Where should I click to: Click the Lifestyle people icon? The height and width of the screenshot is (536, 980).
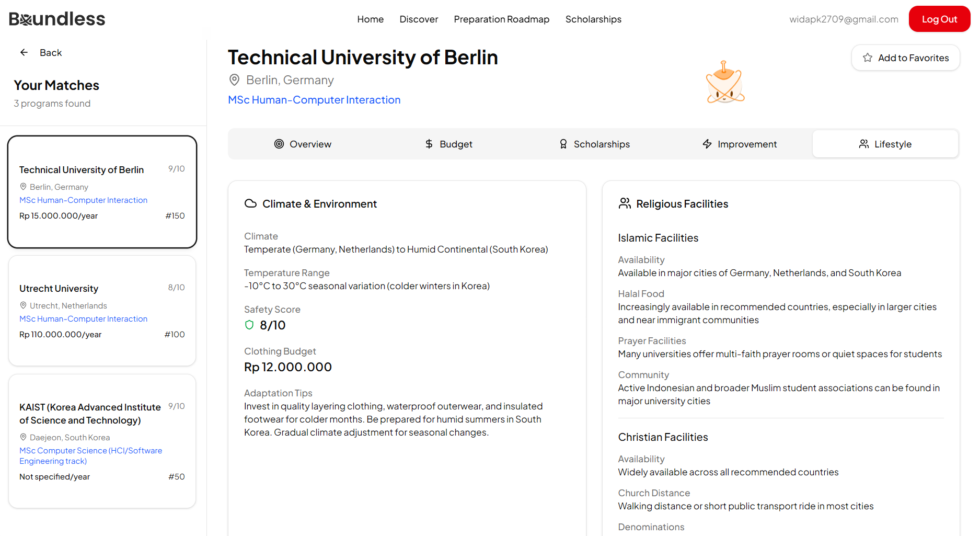pos(864,144)
